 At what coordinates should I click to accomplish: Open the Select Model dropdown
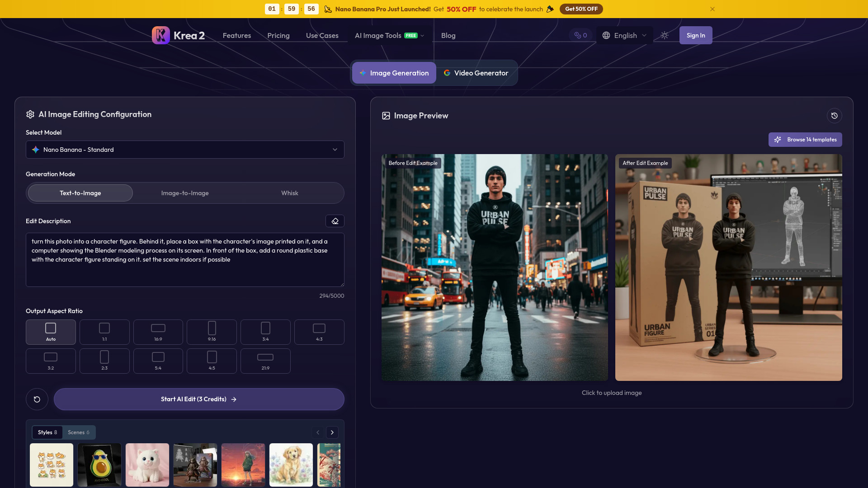(185, 150)
